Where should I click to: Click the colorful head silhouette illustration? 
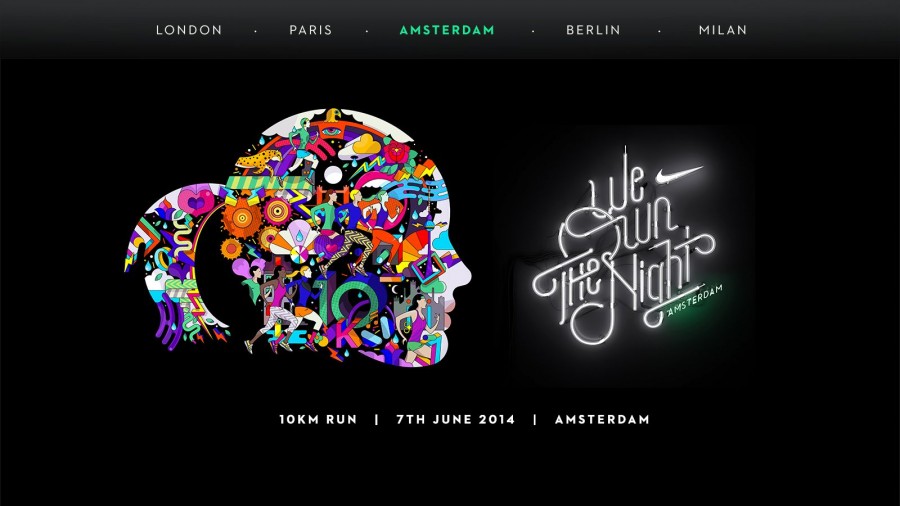tap(297, 238)
